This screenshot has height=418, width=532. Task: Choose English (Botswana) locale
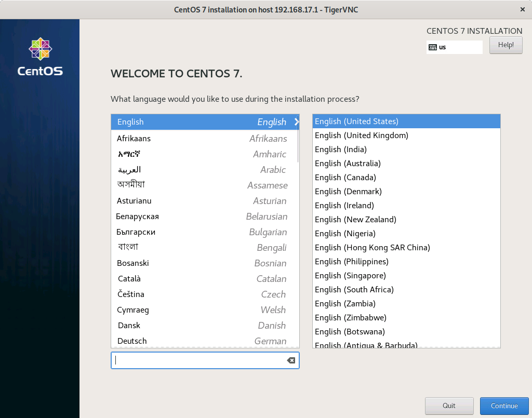coord(406,332)
